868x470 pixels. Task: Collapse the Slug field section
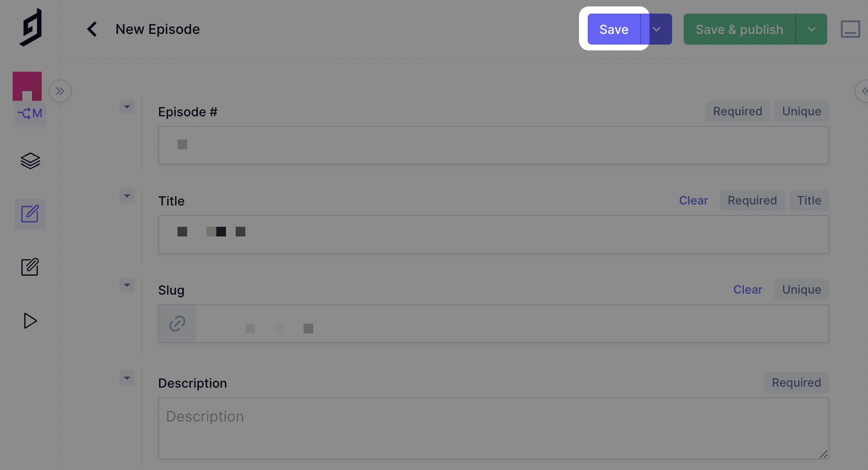[127, 285]
